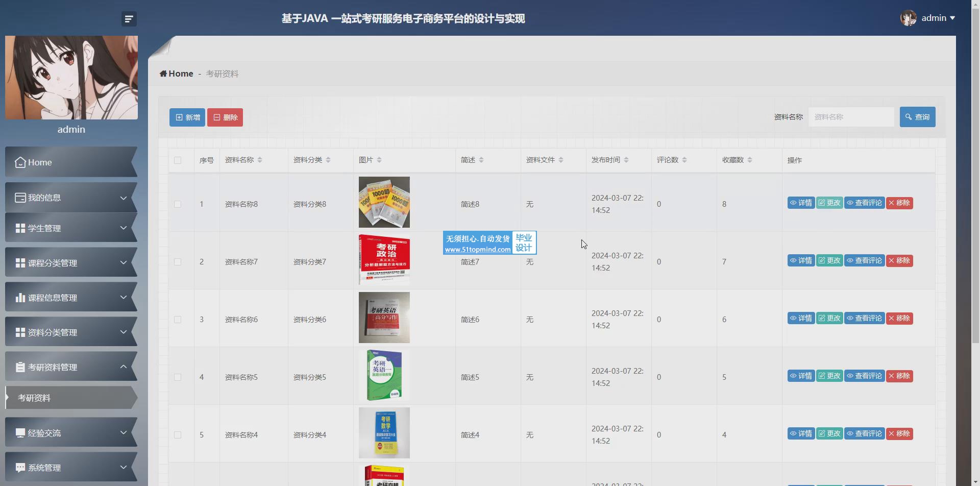Open Home in the sidebar menu

(71, 162)
